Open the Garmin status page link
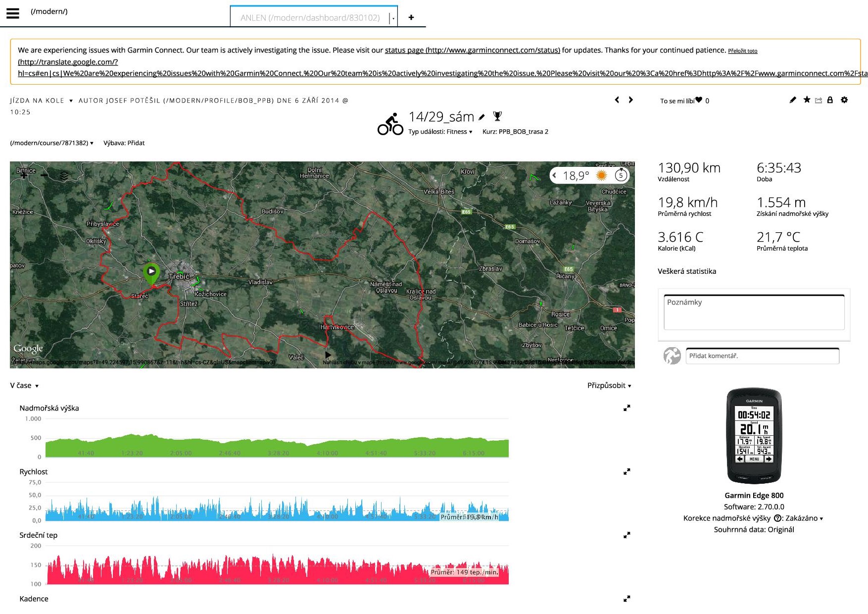 (x=472, y=50)
